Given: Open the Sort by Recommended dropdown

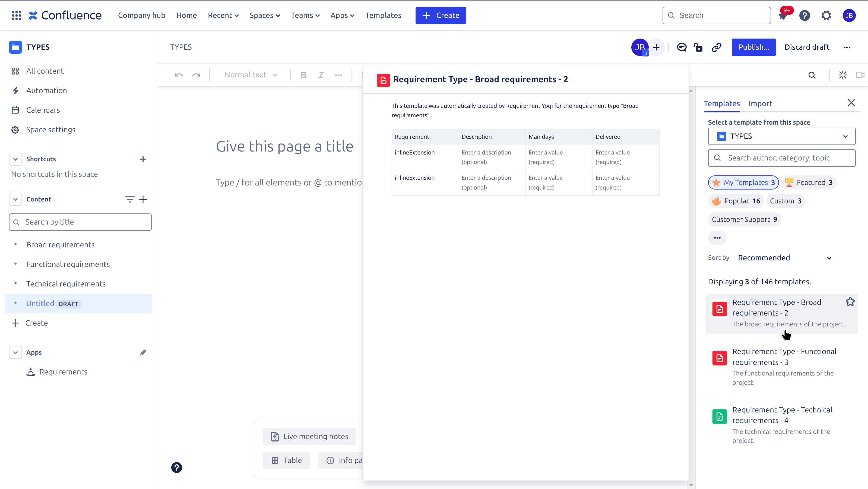Looking at the screenshot, I should point(784,258).
